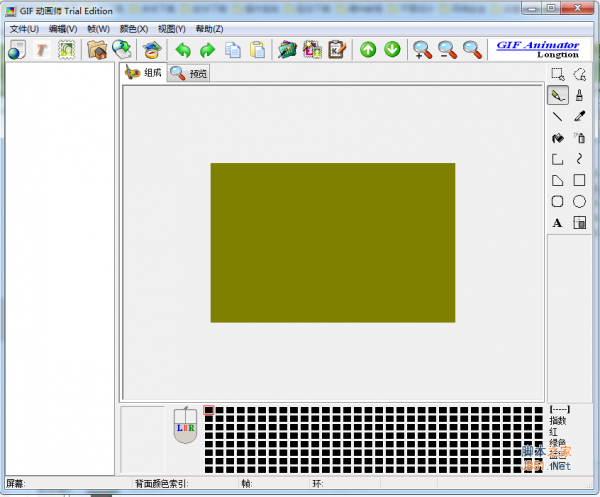Screen dimensions: 600x497
Task: Move frame up with green up arrow
Action: 368,50
